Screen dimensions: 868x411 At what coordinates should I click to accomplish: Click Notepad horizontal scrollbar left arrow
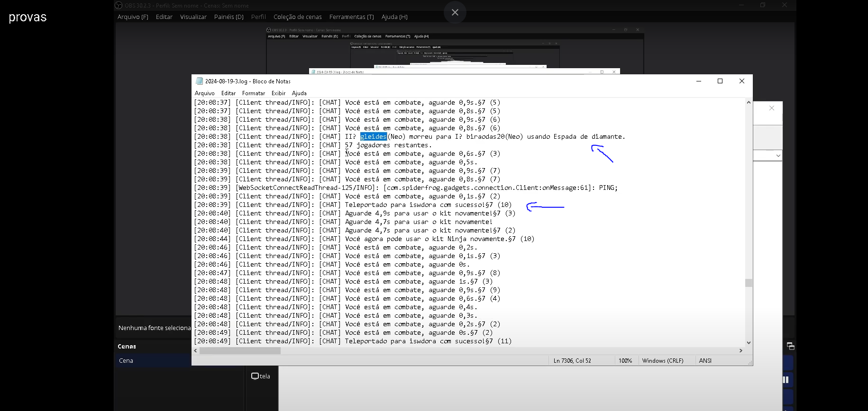pos(196,351)
